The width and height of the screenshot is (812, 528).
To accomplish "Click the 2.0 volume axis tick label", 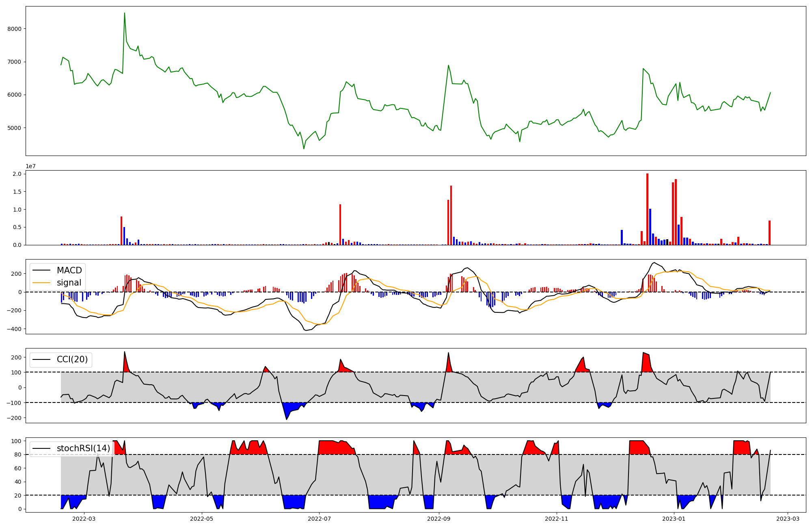I will tap(18, 174).
